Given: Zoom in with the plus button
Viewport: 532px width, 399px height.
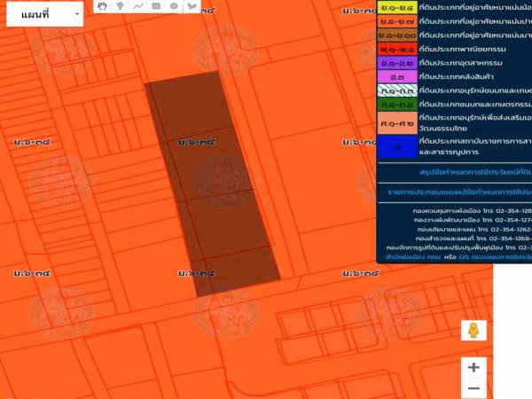Looking at the screenshot, I should coord(473,367).
